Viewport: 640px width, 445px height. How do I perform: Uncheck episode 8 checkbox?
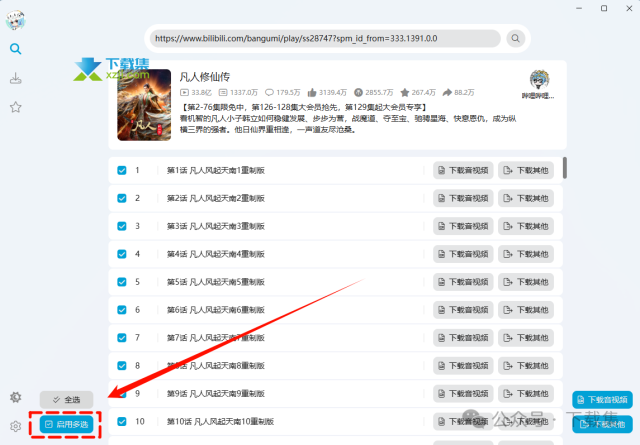click(122, 365)
